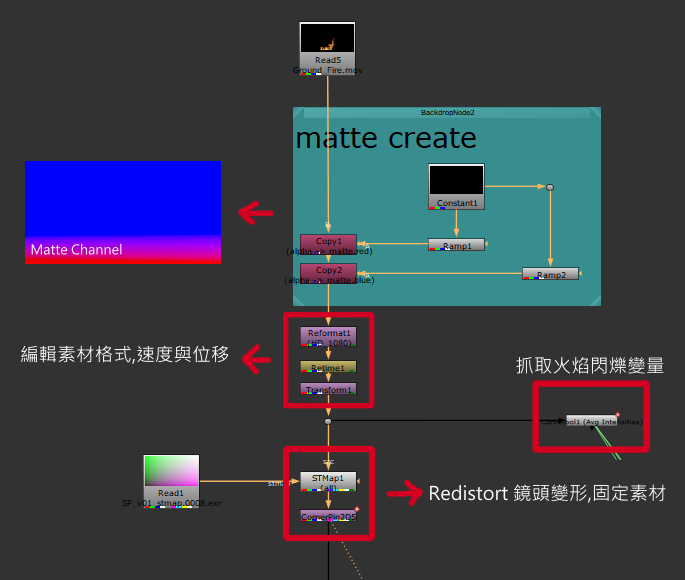Viewport: 685px width, 580px height.
Task: Click the Ramp2 node
Action: coord(550,274)
